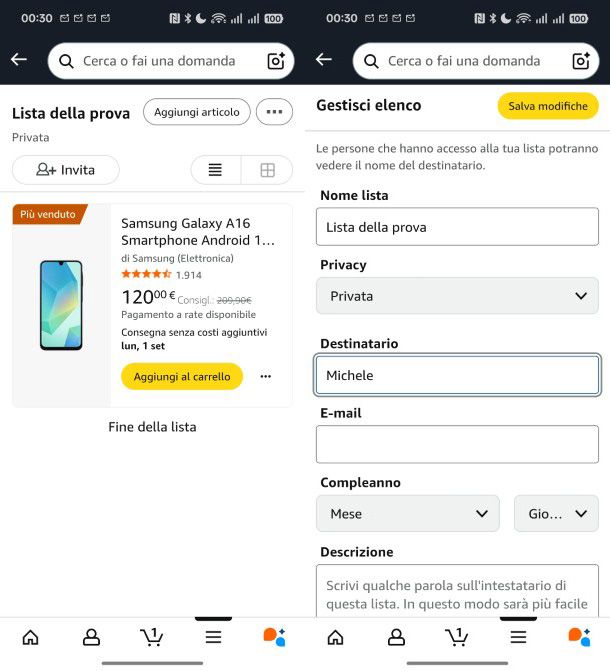Viewport: 610px width, 671px height.
Task: Switch to grid view layout
Action: pyautogui.click(x=267, y=170)
